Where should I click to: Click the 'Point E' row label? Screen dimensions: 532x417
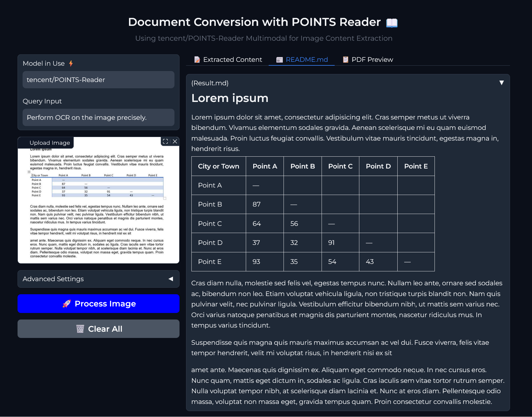pos(219,262)
